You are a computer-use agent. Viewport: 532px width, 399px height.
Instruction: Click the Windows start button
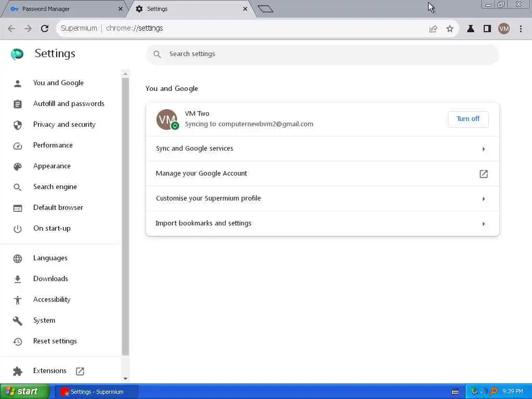tap(25, 392)
